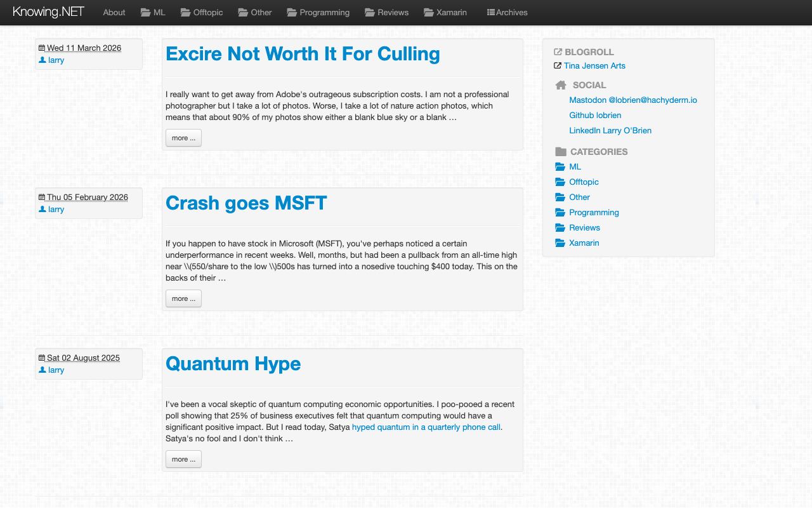Open Offtopic category in top navbar
The image size is (812, 508).
[x=202, y=12]
